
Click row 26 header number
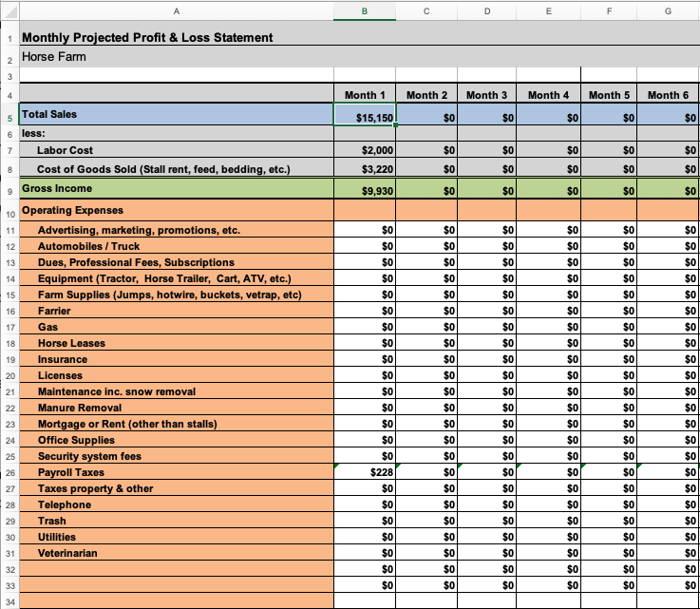click(9, 472)
